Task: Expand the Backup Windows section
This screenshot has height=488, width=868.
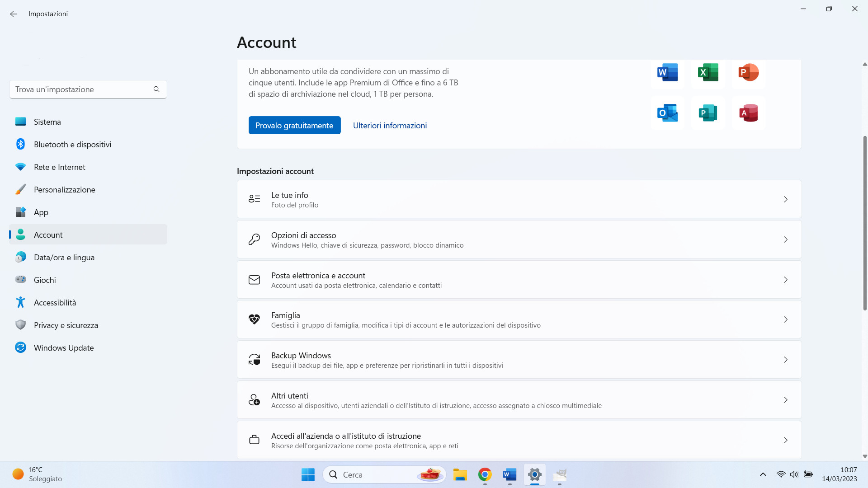Action: pos(519,359)
